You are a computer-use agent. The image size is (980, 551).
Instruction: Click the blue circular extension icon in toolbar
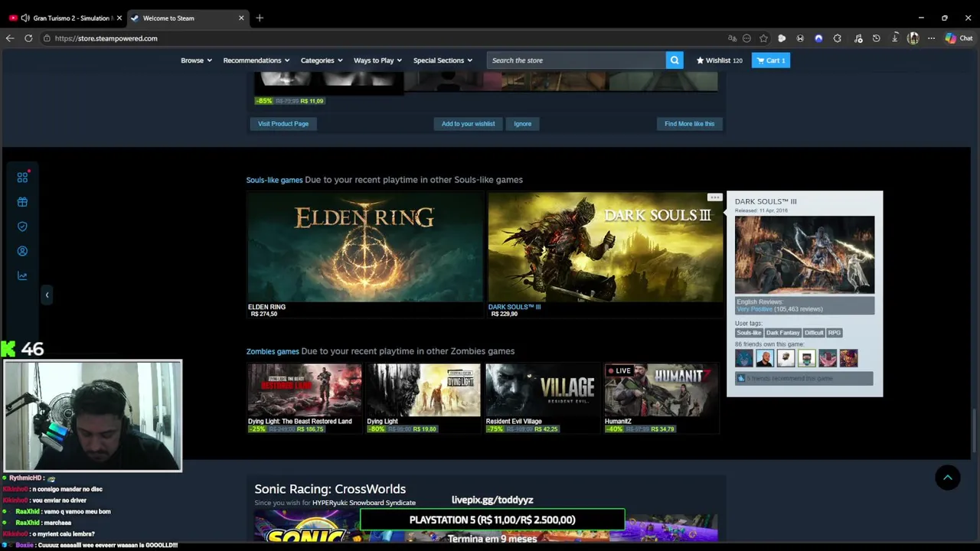(x=818, y=38)
